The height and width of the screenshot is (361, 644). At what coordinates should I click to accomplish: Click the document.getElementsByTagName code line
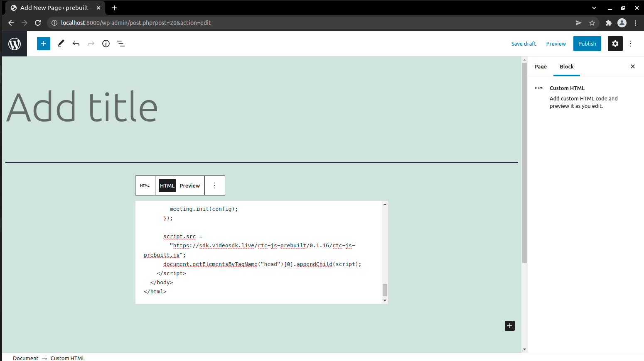262,264
